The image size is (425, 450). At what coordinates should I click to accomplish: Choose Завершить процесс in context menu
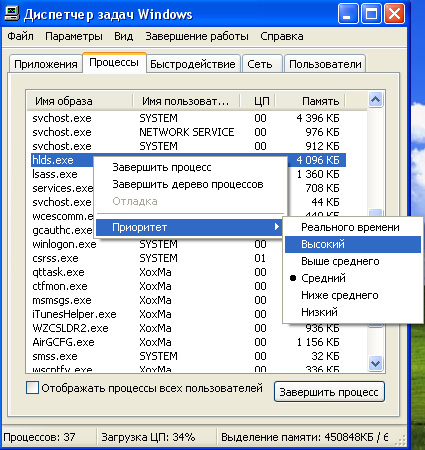pyautogui.click(x=162, y=167)
